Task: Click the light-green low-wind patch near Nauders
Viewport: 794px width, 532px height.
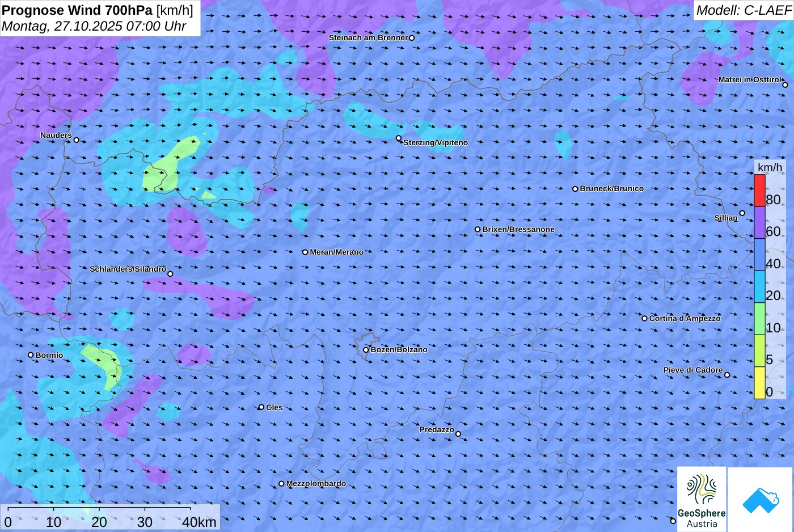Action: coord(168,166)
